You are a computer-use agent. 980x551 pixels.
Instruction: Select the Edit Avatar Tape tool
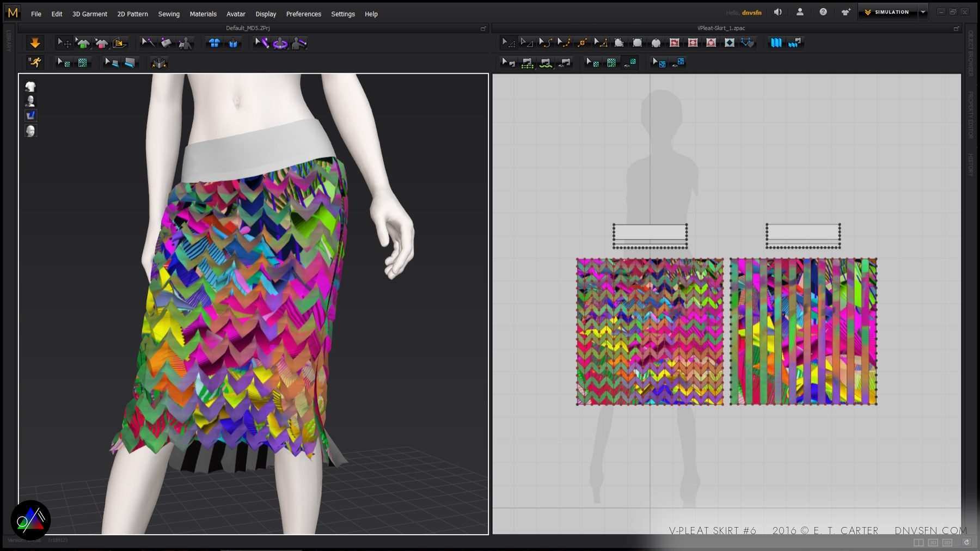click(261, 43)
